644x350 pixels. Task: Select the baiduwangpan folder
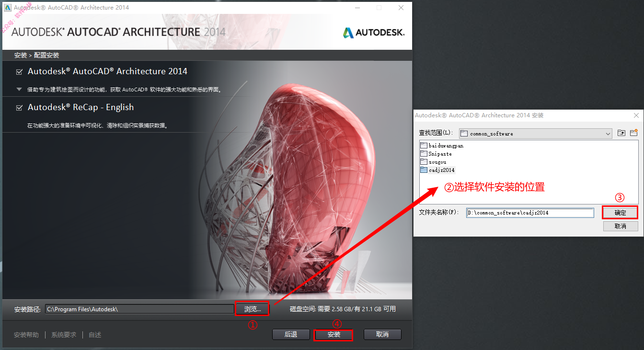pyautogui.click(x=442, y=146)
